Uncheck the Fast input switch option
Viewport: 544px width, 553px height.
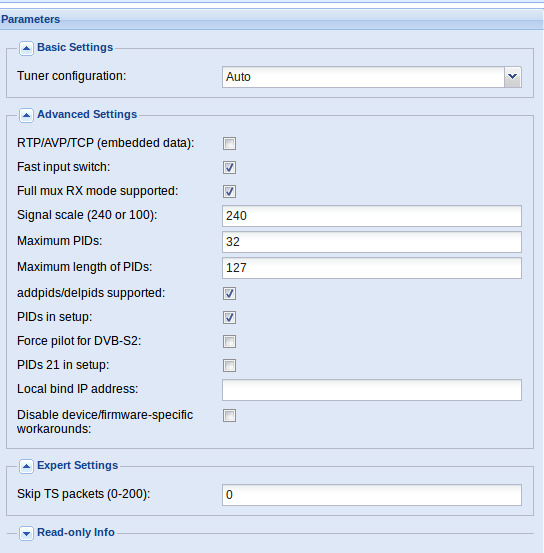point(229,168)
